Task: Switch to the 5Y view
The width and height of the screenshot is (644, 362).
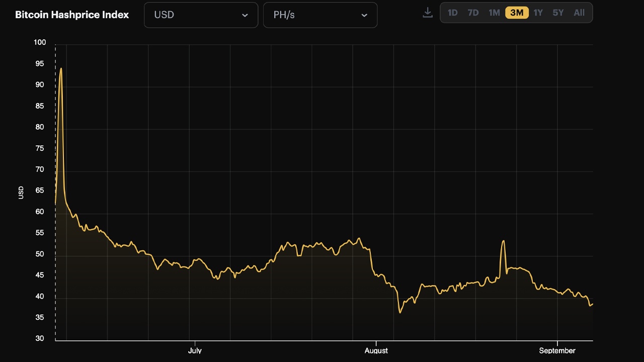Action: pos(558,13)
